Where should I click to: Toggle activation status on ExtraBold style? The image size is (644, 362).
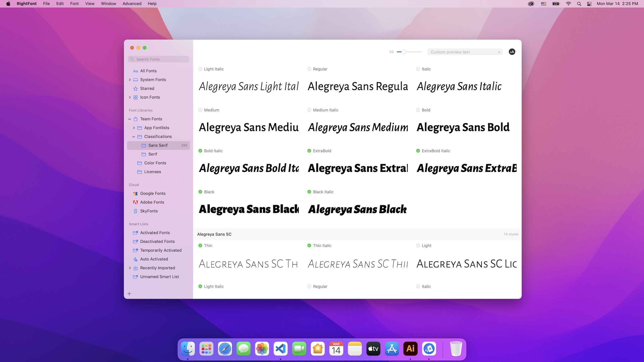(x=309, y=151)
